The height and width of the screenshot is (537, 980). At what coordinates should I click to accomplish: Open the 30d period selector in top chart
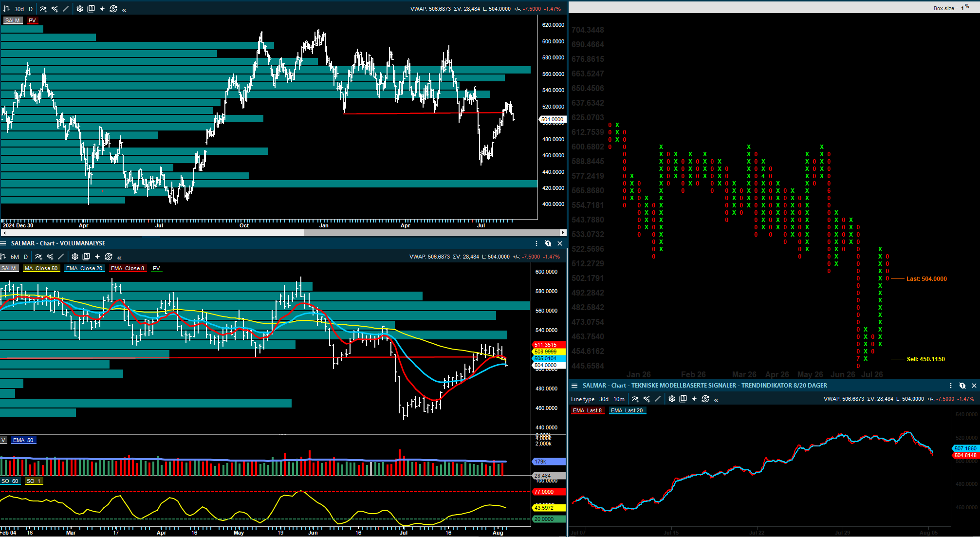19,9
